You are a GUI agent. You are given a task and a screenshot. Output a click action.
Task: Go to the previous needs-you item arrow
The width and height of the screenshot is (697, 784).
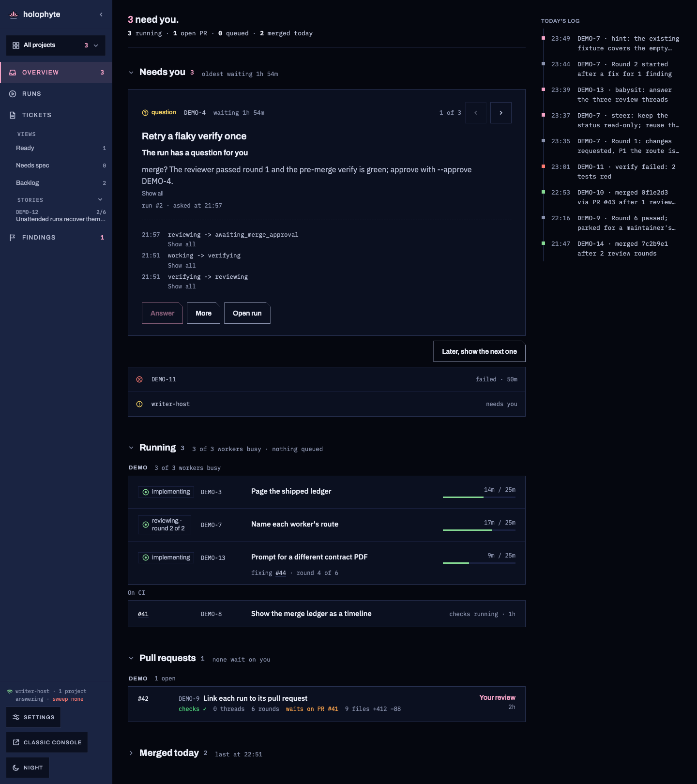pos(476,113)
